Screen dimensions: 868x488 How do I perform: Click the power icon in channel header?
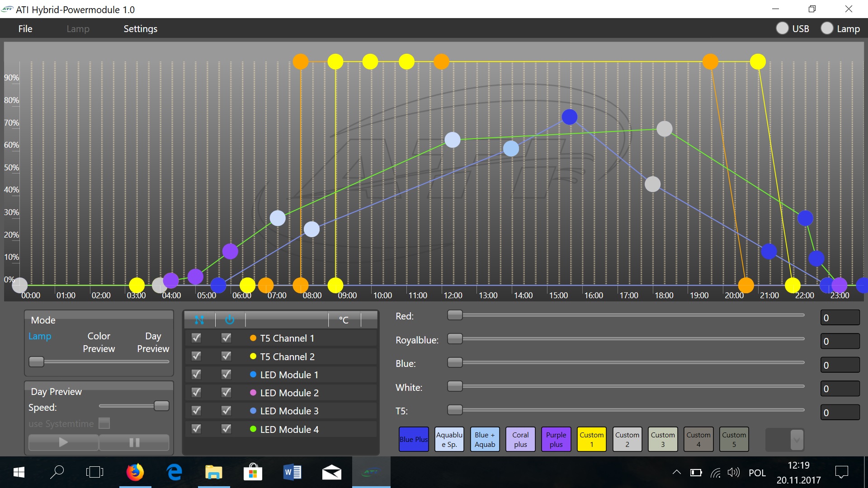[230, 320]
